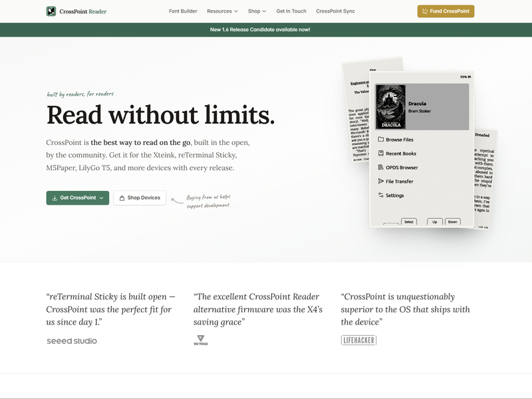The image size is (532, 399).
Task: Select File Transfer in device mockup
Action: [x=400, y=182]
